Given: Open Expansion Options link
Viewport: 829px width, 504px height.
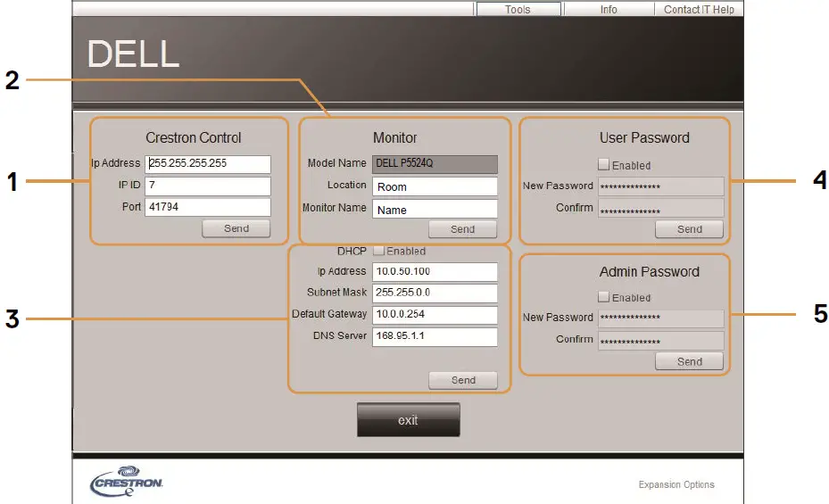Looking at the screenshot, I should pos(676,485).
